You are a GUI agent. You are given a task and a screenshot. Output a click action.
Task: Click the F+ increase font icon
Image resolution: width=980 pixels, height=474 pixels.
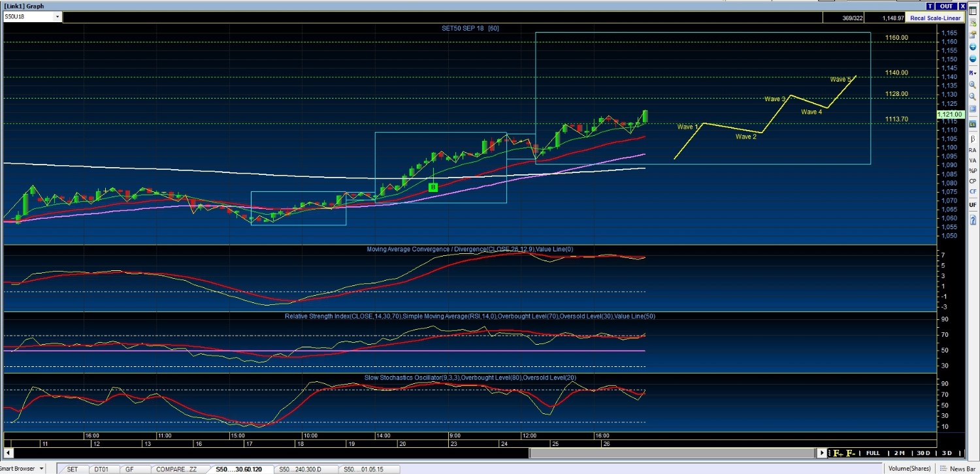[837, 453]
